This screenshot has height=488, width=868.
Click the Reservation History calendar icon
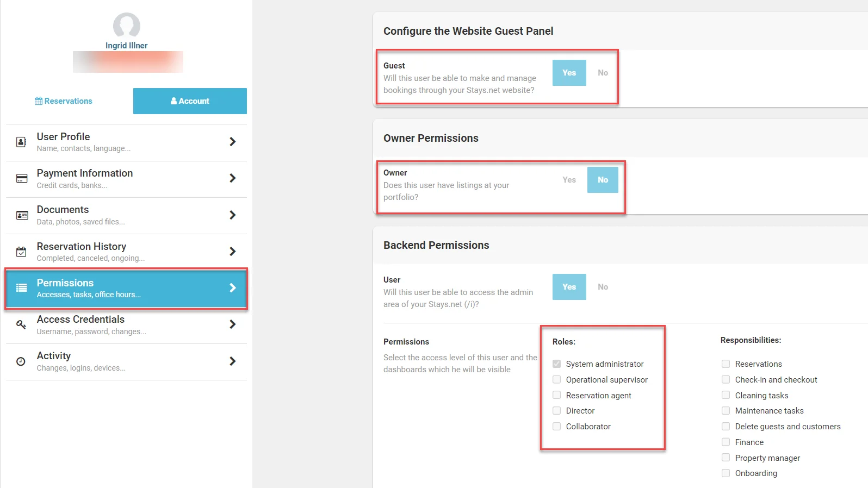21,252
